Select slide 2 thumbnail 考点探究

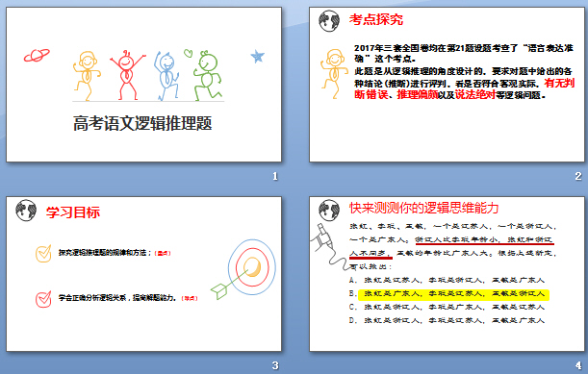click(x=447, y=85)
